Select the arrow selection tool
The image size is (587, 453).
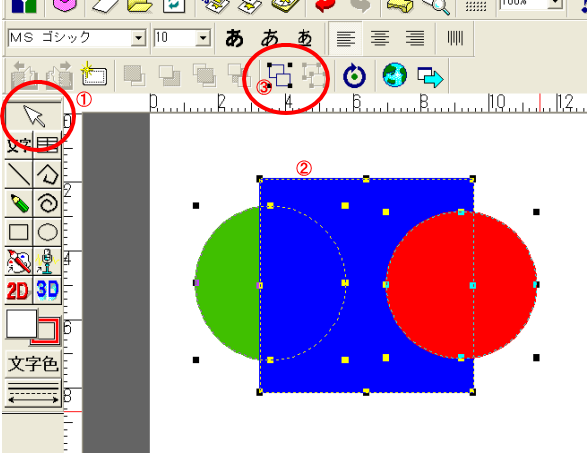coord(33,116)
